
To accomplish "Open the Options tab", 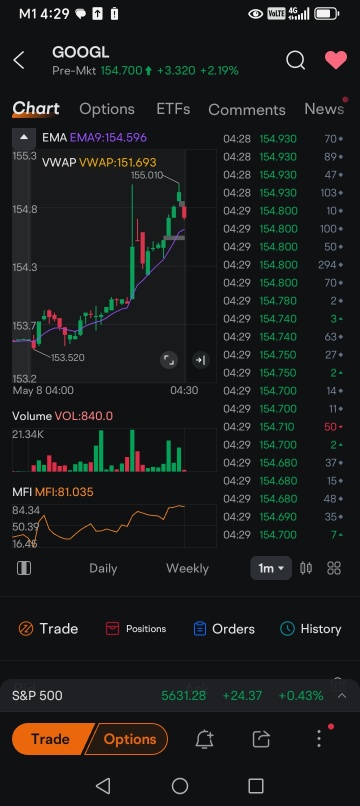I will [x=107, y=109].
